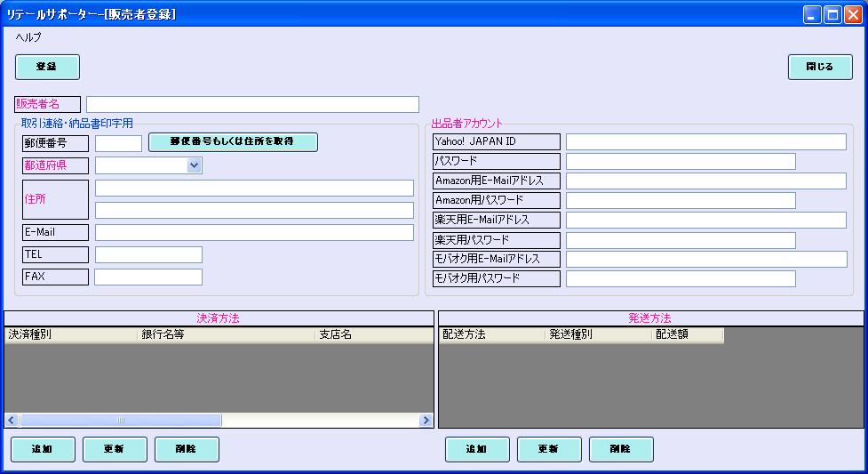Click the 郵便番号 postal code field
The image size is (868, 474).
118,143
